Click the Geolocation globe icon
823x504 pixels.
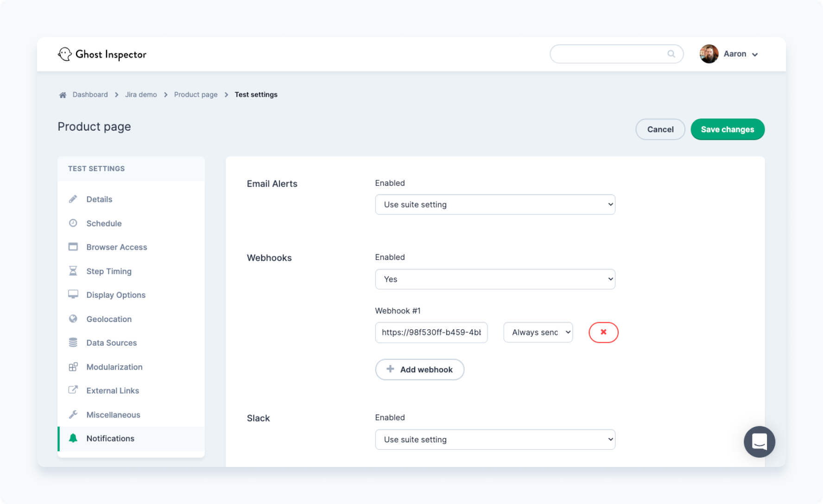[x=73, y=319]
